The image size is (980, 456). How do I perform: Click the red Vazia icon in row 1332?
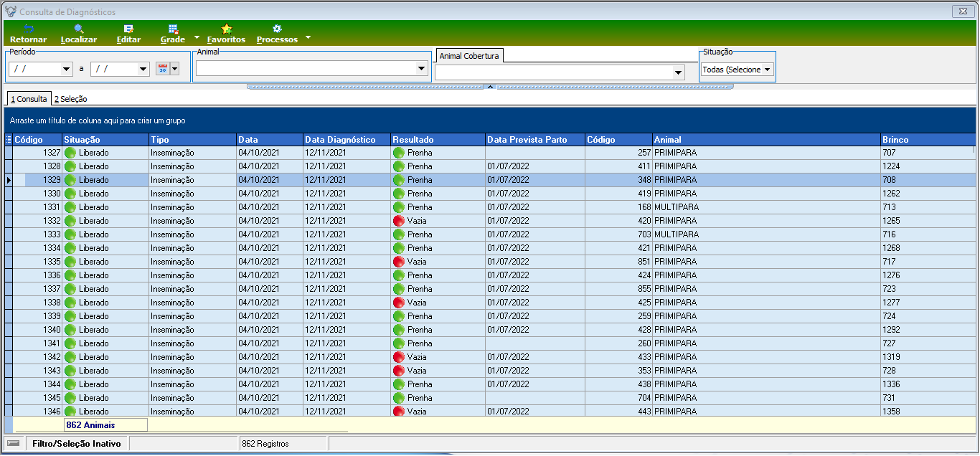(x=399, y=221)
